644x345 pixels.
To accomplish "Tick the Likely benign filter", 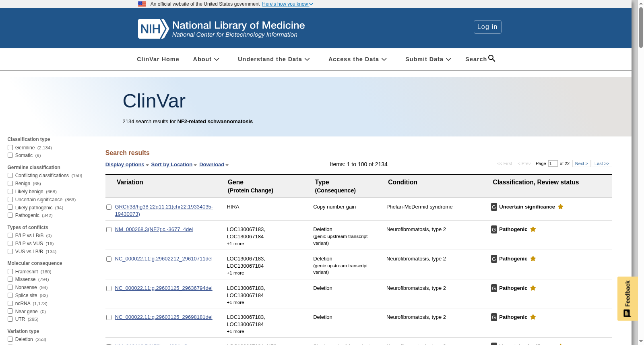I will [x=10, y=192].
